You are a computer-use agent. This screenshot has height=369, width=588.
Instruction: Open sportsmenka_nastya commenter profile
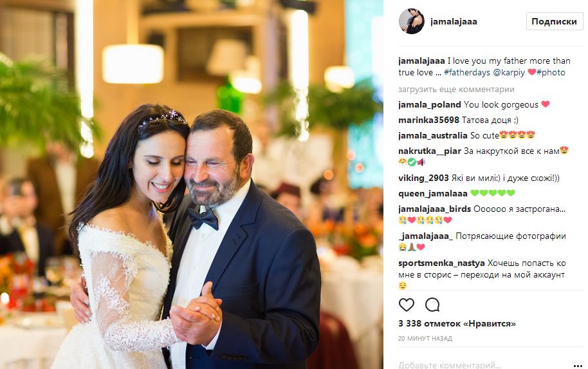(441, 263)
